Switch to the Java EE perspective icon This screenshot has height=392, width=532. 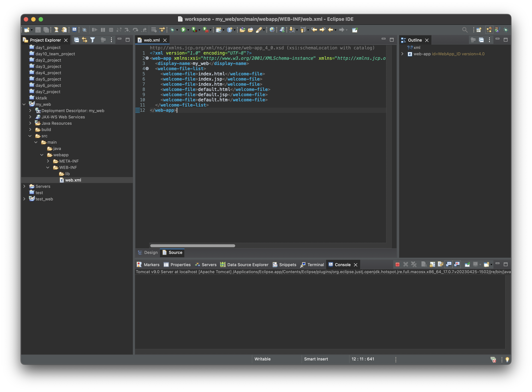click(x=489, y=30)
